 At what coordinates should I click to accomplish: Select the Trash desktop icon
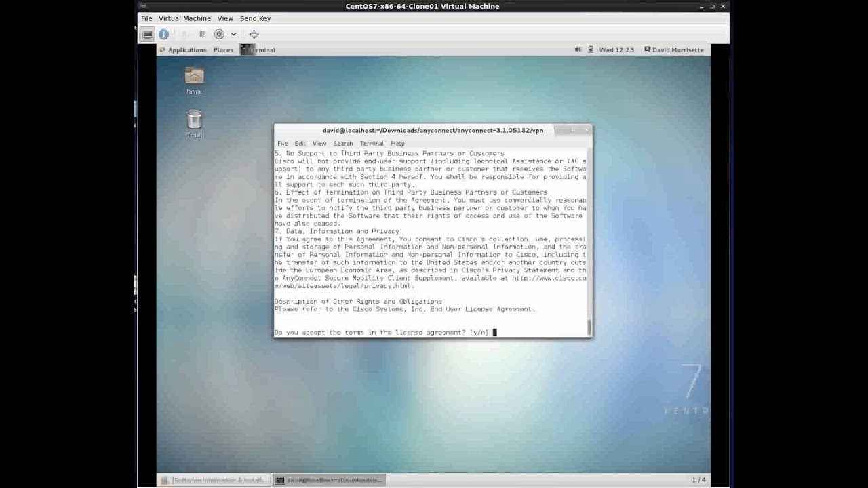[195, 124]
